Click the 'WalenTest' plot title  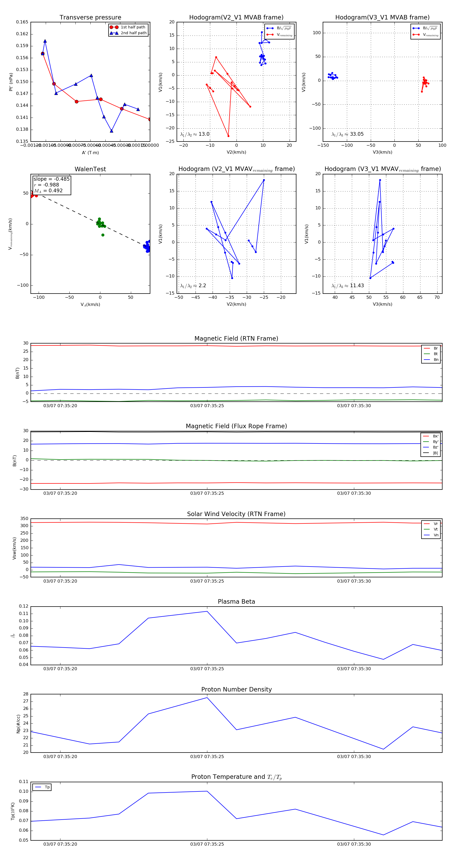(90, 169)
